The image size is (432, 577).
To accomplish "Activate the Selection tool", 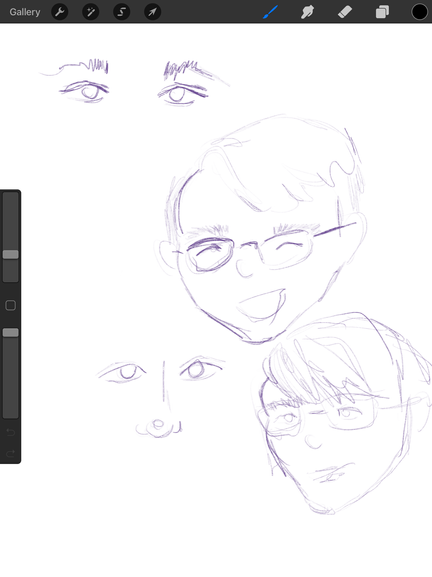I will point(121,12).
